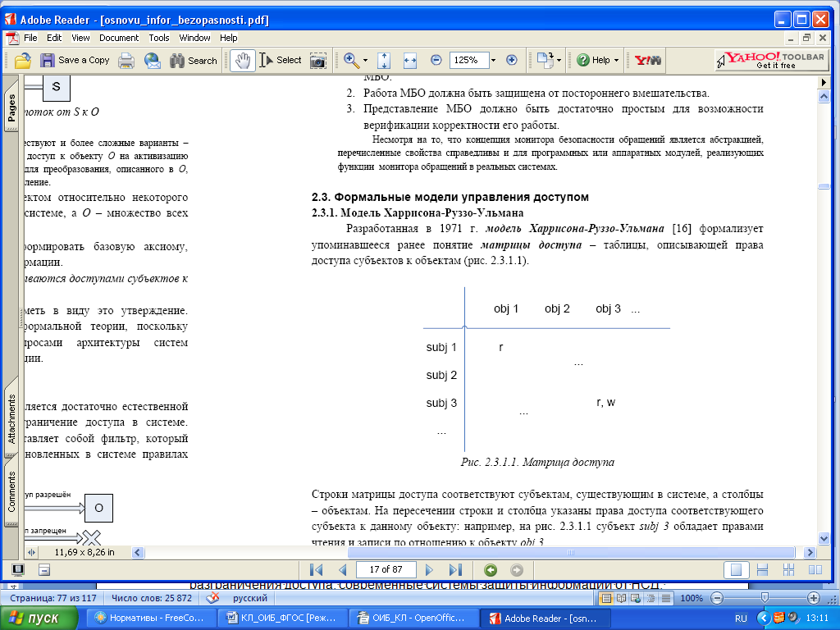Increase zoom with the plus button
Image resolution: width=840 pixels, height=630 pixels.
tap(512, 60)
